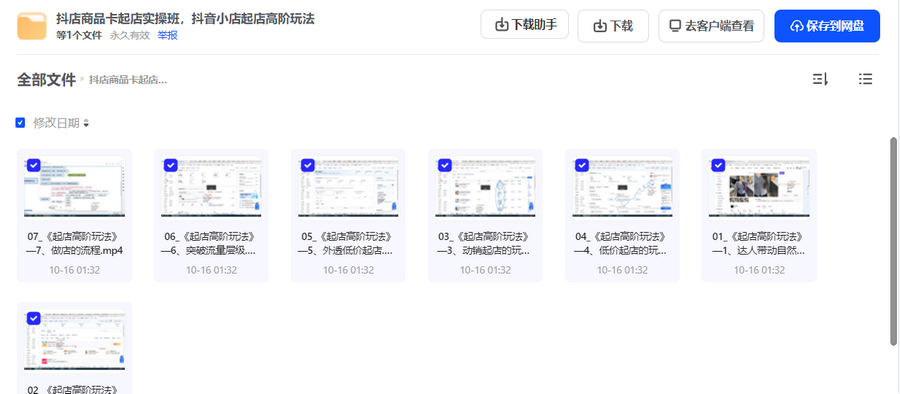Click the 举报 link
Screen dimensions: 900x394
[x=168, y=36]
